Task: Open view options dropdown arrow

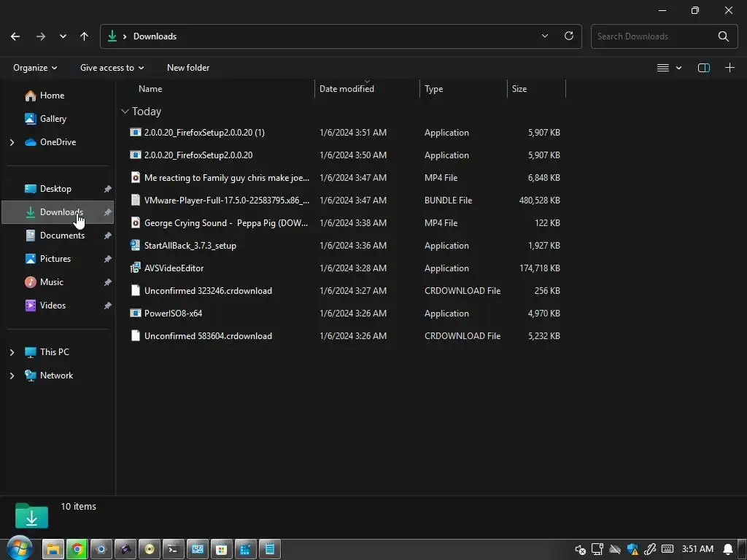Action: pos(679,68)
